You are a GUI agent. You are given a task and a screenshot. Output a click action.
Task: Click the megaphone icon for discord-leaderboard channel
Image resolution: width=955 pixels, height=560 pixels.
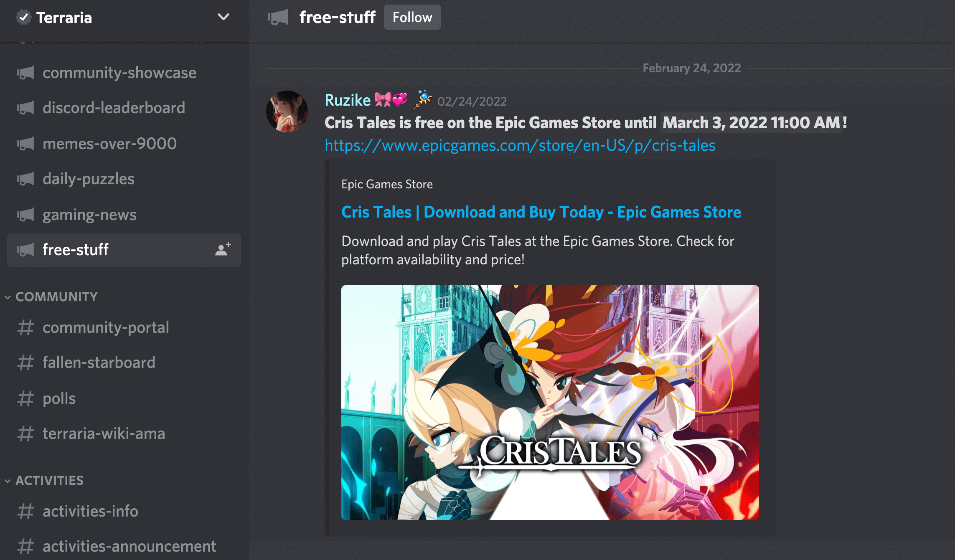click(x=26, y=107)
